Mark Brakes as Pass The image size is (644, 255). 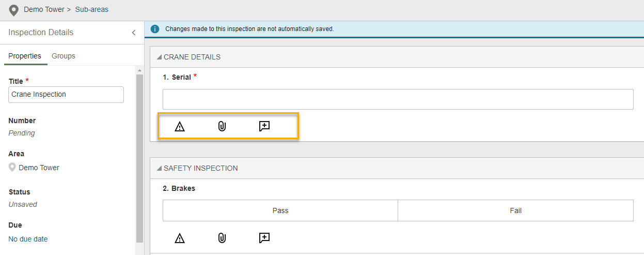point(280,211)
